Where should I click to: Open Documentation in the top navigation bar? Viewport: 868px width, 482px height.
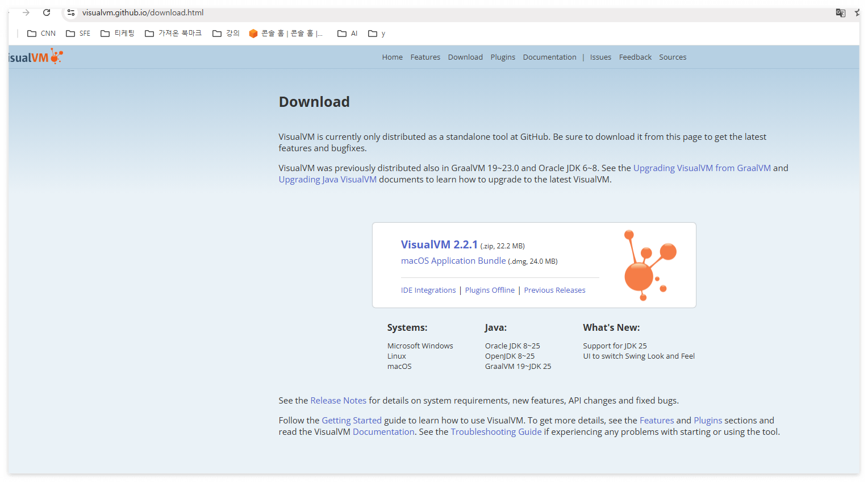click(549, 57)
